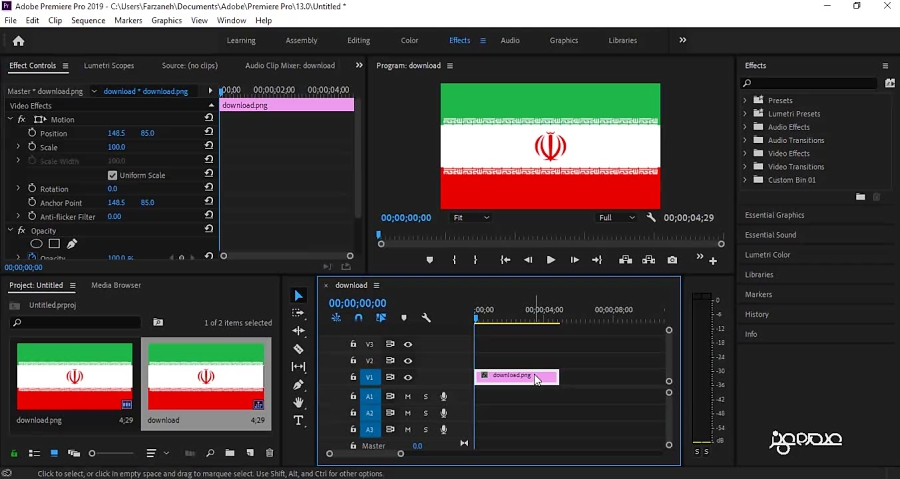Step forward one frame
The height and width of the screenshot is (479, 900).
(574, 260)
